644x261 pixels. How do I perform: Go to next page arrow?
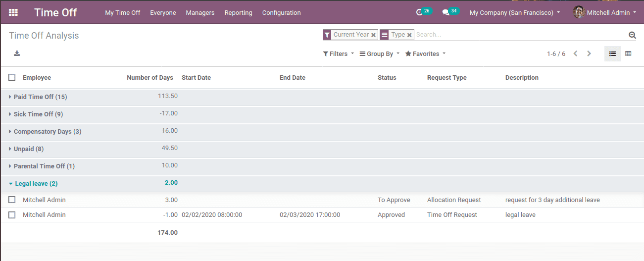[589, 53]
